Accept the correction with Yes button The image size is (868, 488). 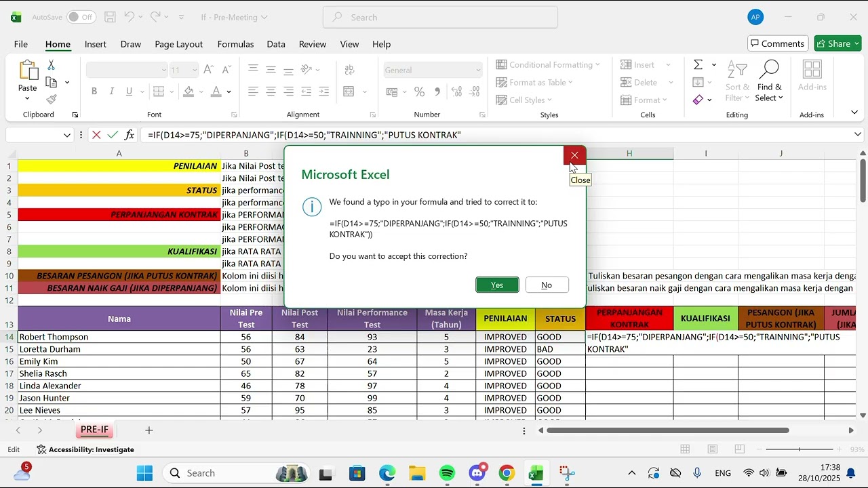click(497, 285)
